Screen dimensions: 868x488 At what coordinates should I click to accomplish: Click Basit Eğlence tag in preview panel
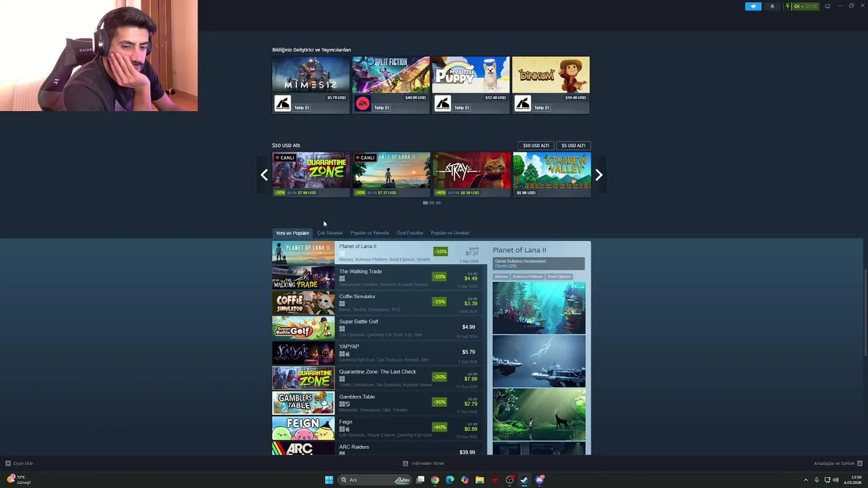pos(559,277)
